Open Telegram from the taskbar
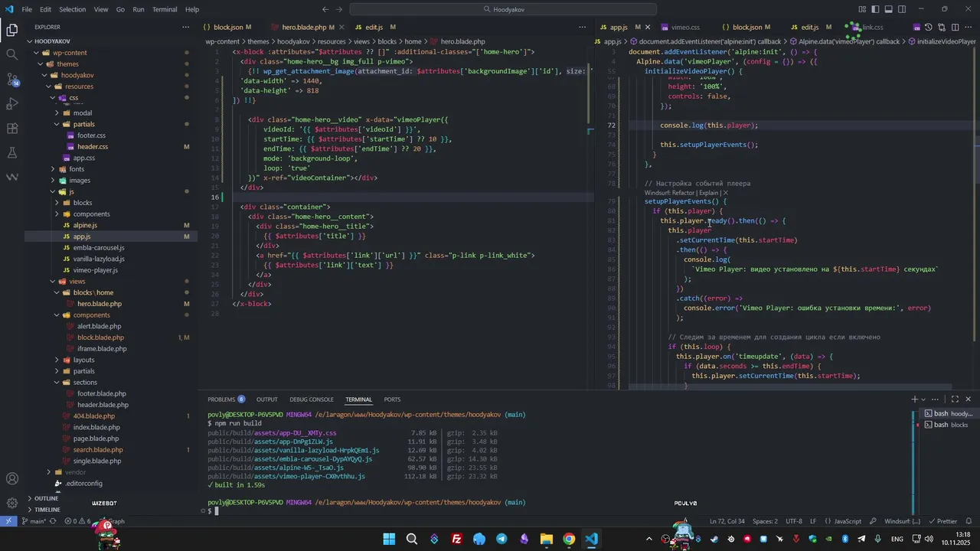 tap(501, 539)
